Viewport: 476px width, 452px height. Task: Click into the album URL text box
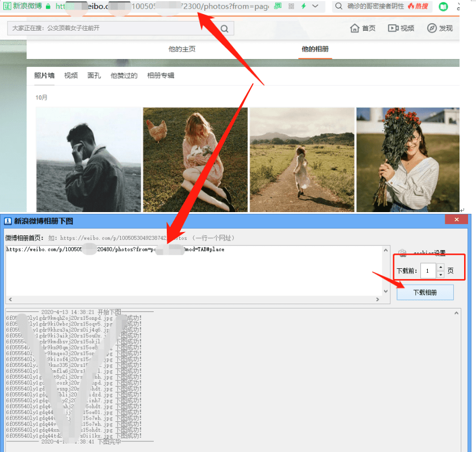pos(193,271)
